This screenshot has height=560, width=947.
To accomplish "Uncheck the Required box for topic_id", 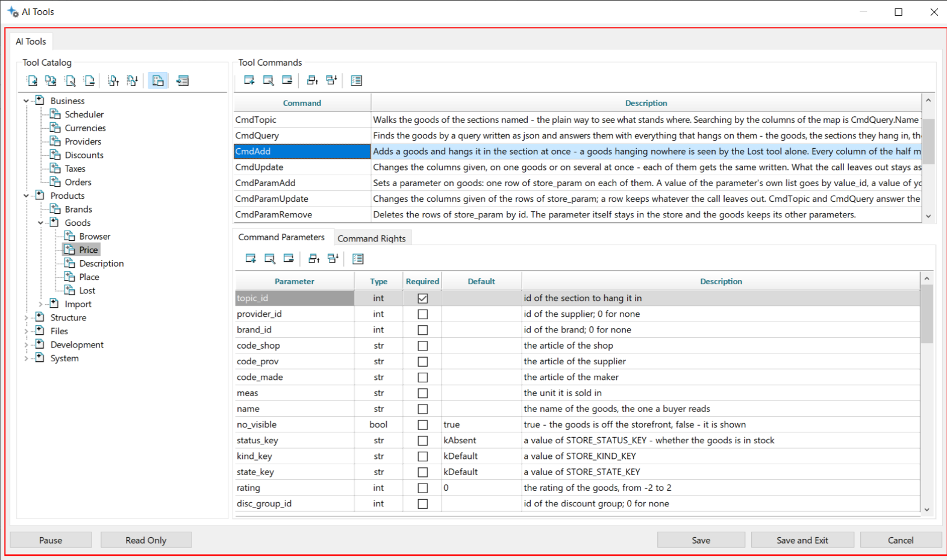I will [x=423, y=298].
